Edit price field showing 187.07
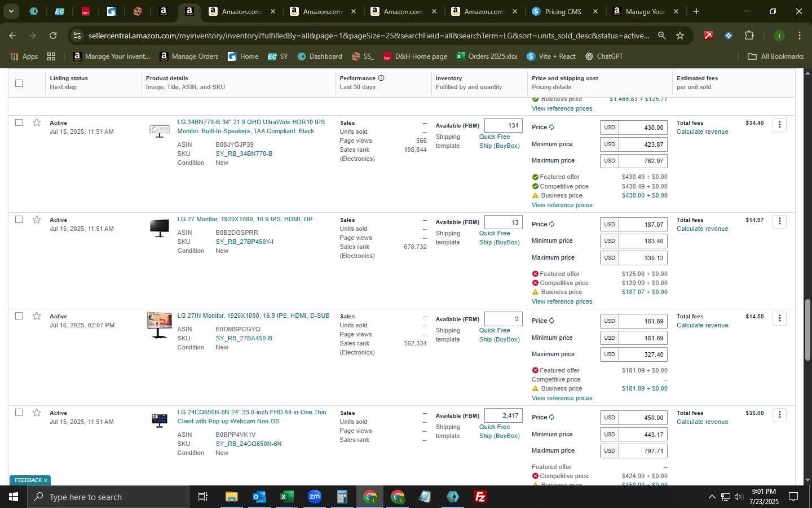This screenshot has width=812, height=508. 643,225
